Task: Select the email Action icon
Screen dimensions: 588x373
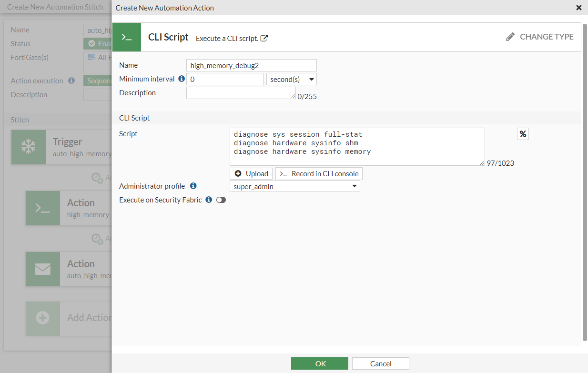Action: click(42, 269)
